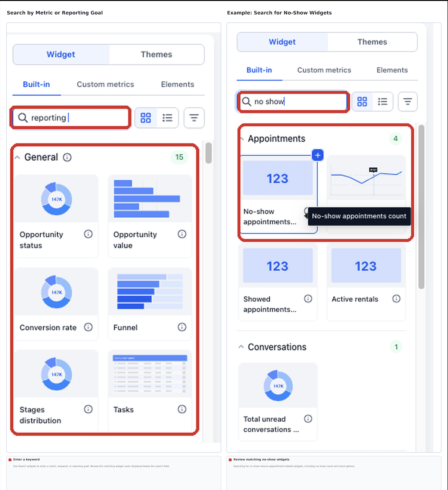The height and width of the screenshot is (490, 448).
Task: Open info for Stages distribution widget
Action: 88,409
